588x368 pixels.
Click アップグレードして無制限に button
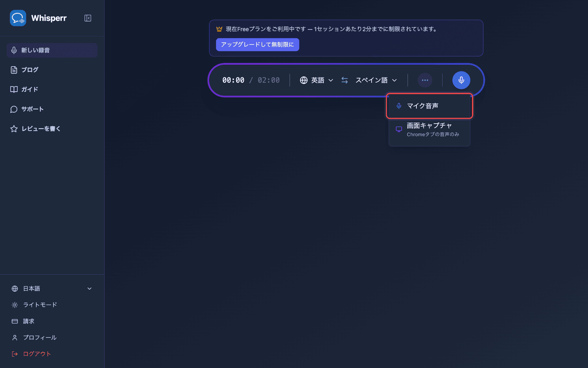point(257,45)
